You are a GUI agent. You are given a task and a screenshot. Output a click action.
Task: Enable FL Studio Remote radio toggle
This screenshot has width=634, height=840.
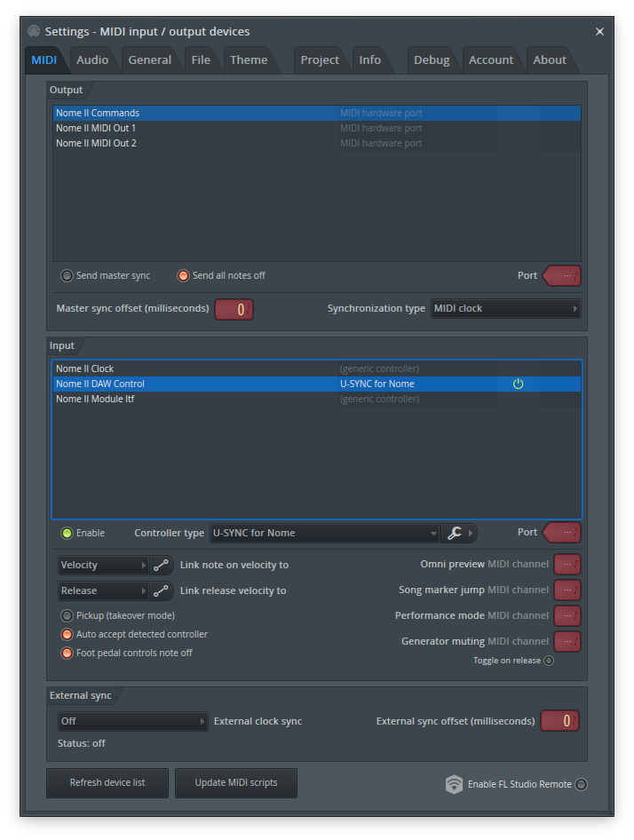tap(581, 784)
